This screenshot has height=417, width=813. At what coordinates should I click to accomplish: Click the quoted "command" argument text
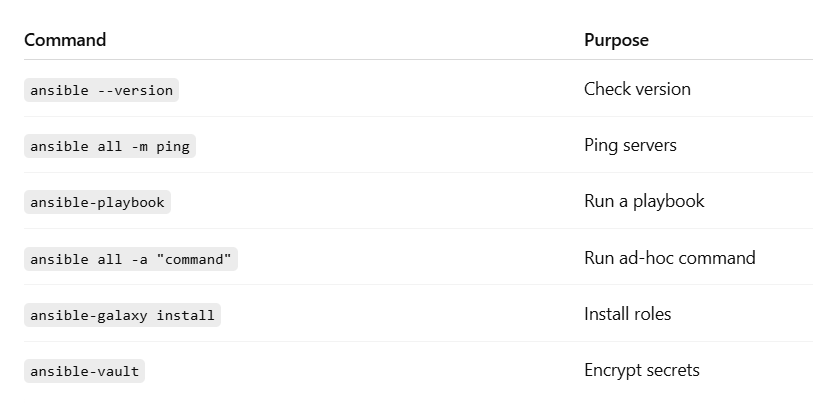coord(194,259)
